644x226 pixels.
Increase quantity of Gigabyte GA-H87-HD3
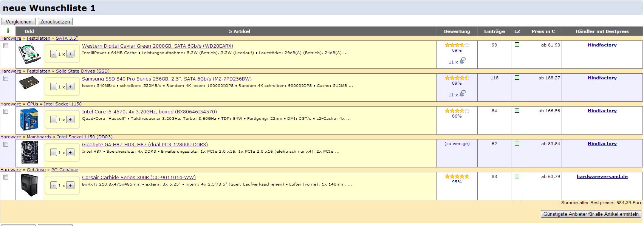point(70,153)
